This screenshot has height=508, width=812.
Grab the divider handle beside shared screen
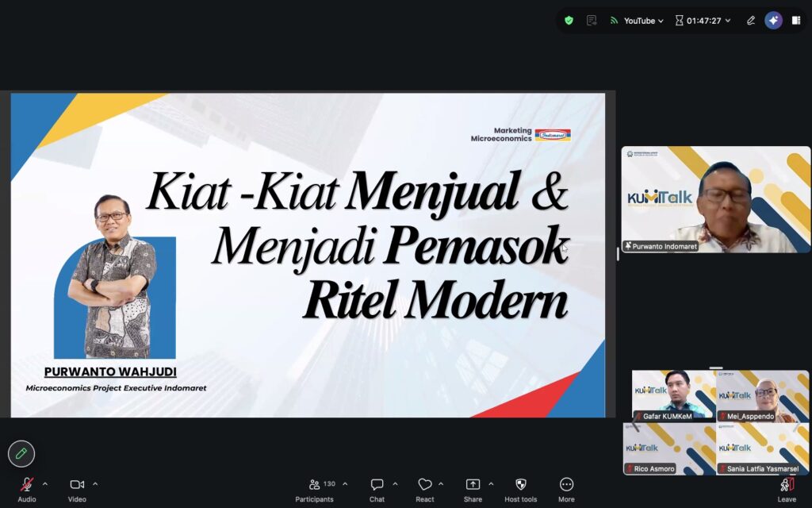point(618,253)
